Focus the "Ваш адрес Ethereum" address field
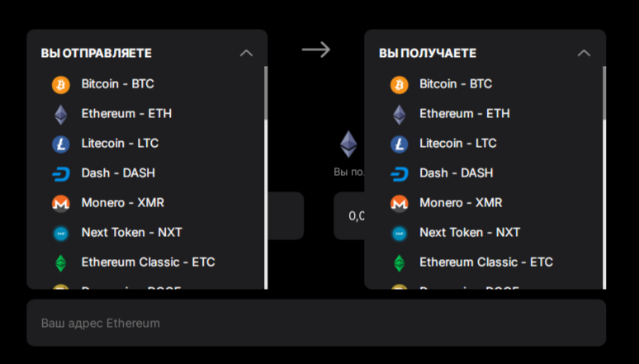Image resolution: width=639 pixels, height=364 pixels. (316, 323)
